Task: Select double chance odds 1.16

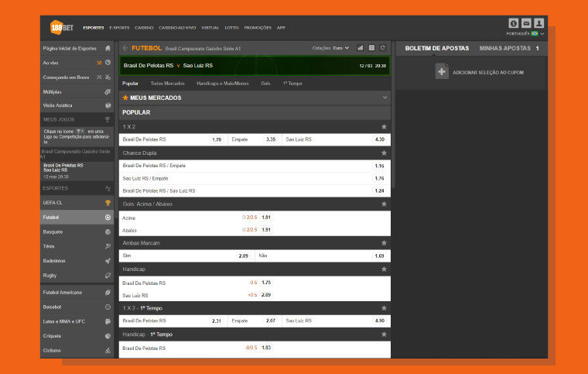Action: [x=380, y=166]
